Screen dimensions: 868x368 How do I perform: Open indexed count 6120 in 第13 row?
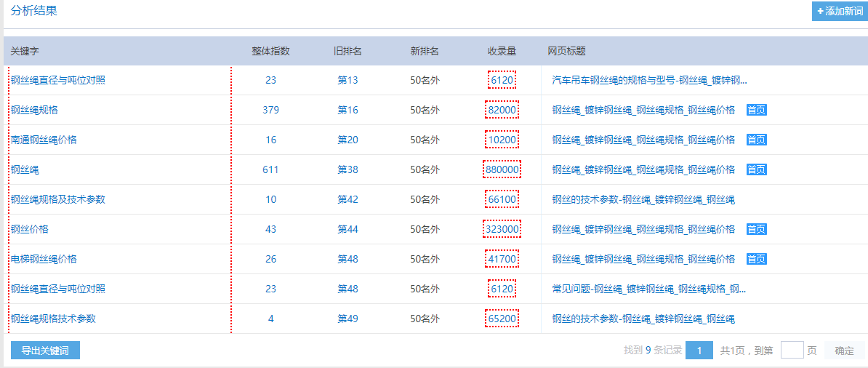502,80
